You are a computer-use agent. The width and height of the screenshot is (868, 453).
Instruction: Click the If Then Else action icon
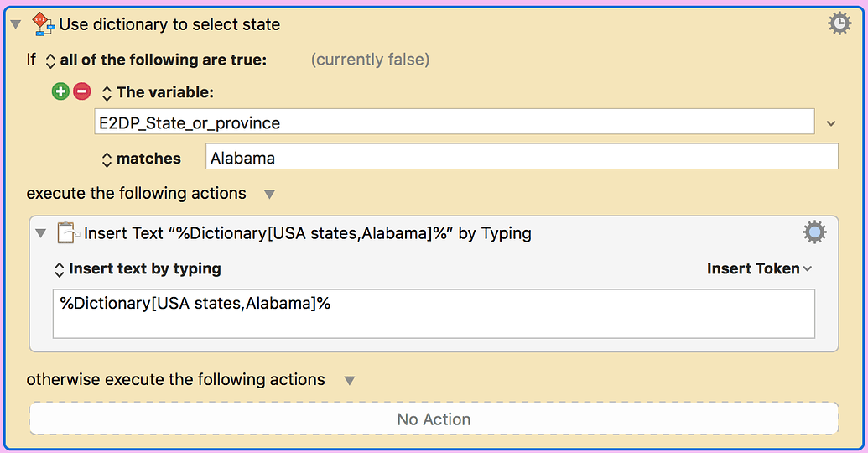click(43, 25)
